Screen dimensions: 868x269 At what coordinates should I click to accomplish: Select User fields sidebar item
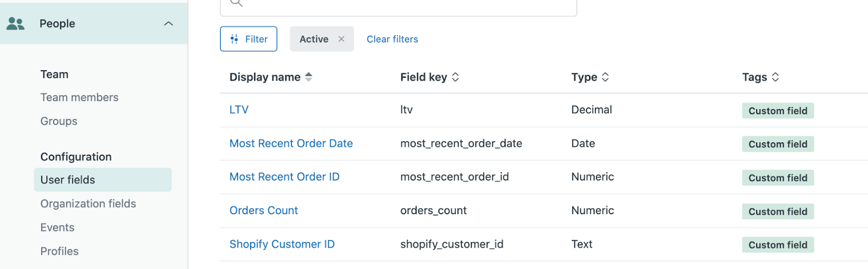point(103,180)
